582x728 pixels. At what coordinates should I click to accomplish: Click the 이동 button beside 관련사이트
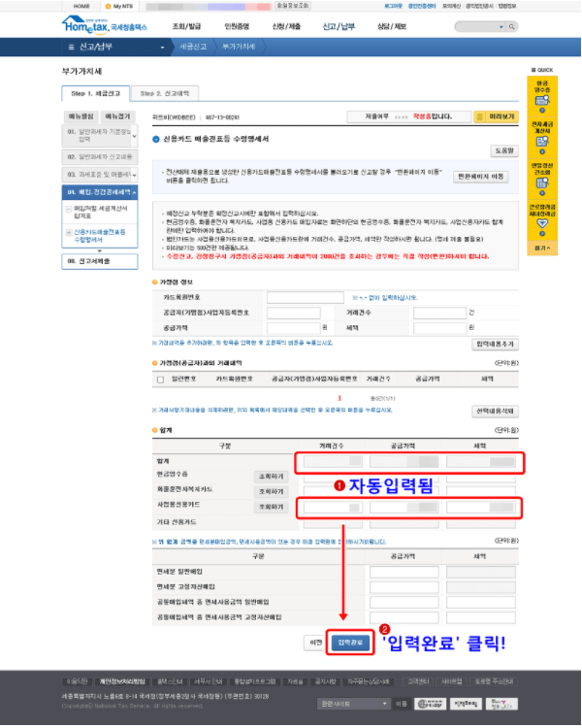tap(401, 704)
